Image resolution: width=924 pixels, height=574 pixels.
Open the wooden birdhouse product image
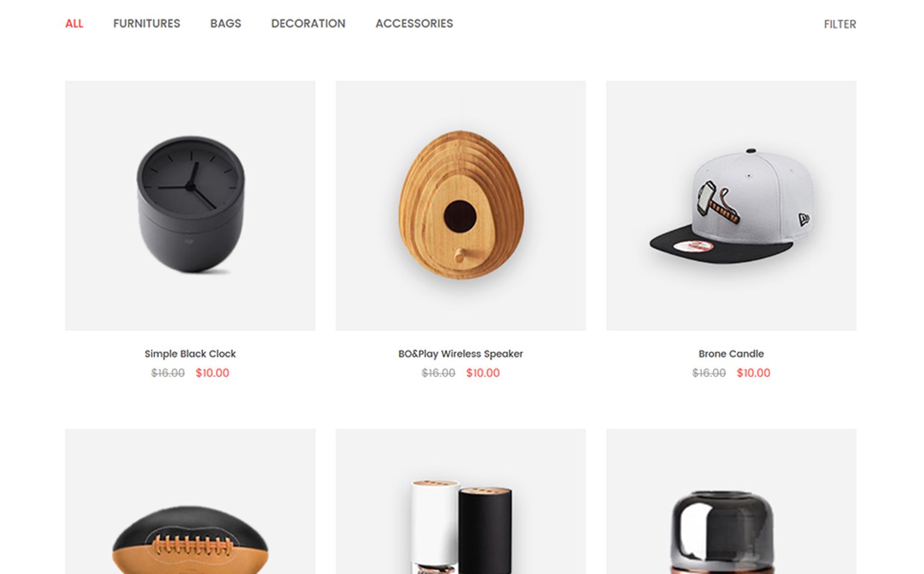pyautogui.click(x=461, y=206)
